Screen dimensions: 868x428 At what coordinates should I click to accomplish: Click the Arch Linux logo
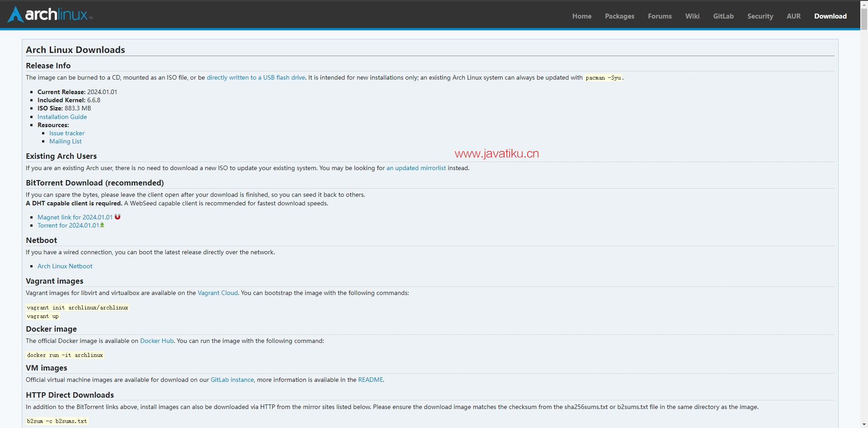click(x=50, y=14)
